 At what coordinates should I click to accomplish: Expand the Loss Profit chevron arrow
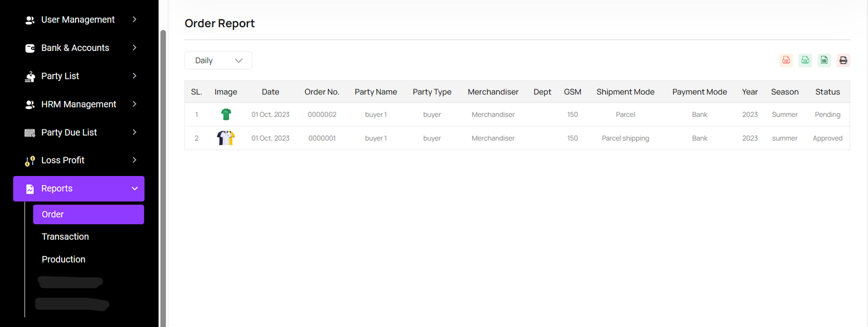point(135,160)
